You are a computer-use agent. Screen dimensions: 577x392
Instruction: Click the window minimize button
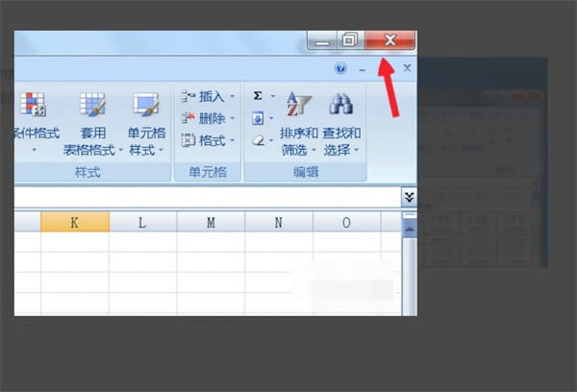[322, 40]
